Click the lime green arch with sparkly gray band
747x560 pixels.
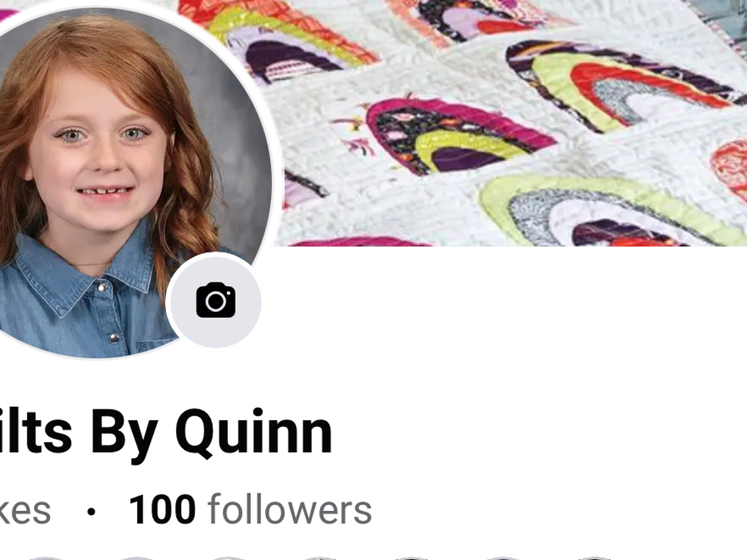point(598,208)
